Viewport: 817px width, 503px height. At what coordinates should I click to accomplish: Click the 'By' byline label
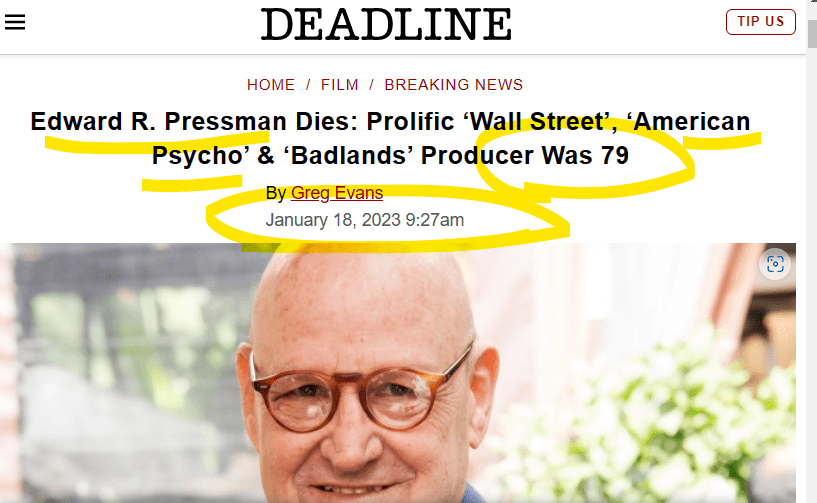[276, 193]
